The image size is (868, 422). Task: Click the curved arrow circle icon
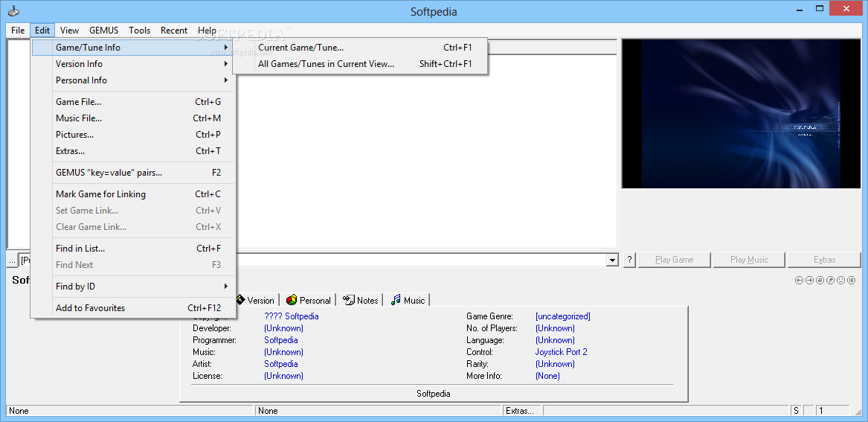(830, 281)
